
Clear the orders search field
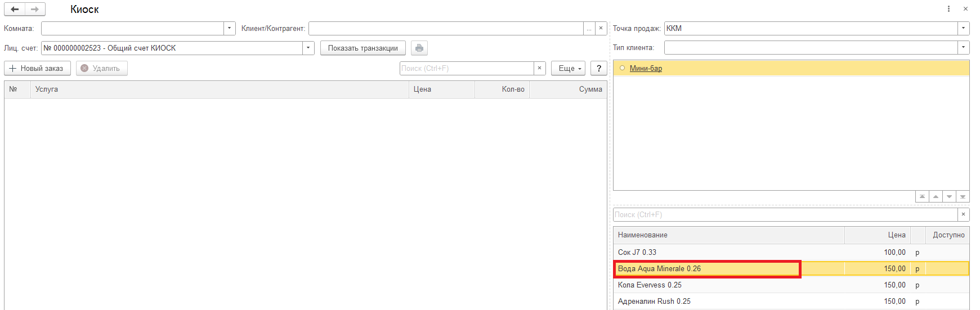[539, 68]
